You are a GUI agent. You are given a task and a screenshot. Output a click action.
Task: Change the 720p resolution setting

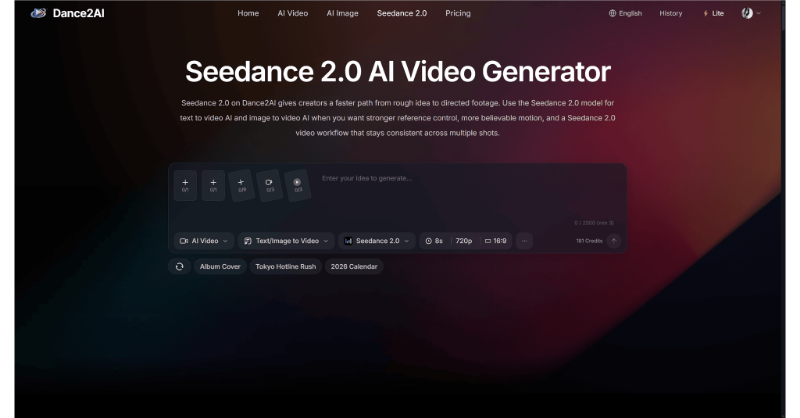click(x=464, y=241)
